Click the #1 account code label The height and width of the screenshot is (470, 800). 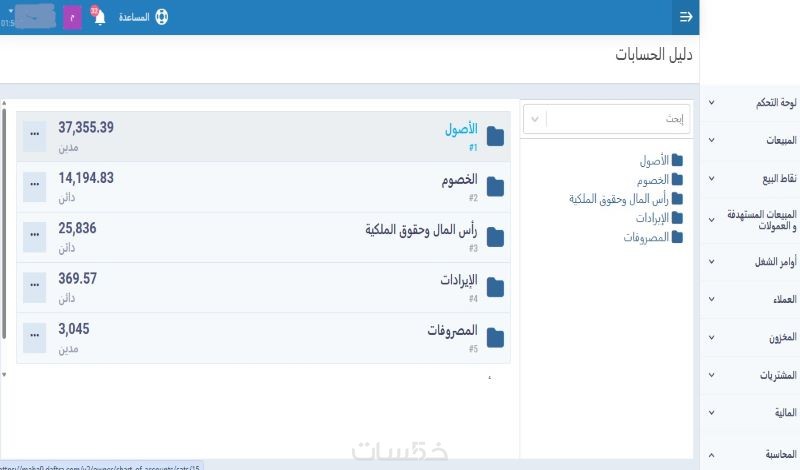click(473, 147)
